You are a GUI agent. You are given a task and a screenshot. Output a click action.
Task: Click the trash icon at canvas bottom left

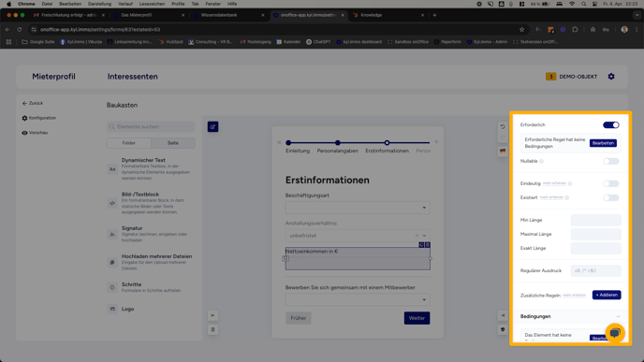[x=212, y=329]
